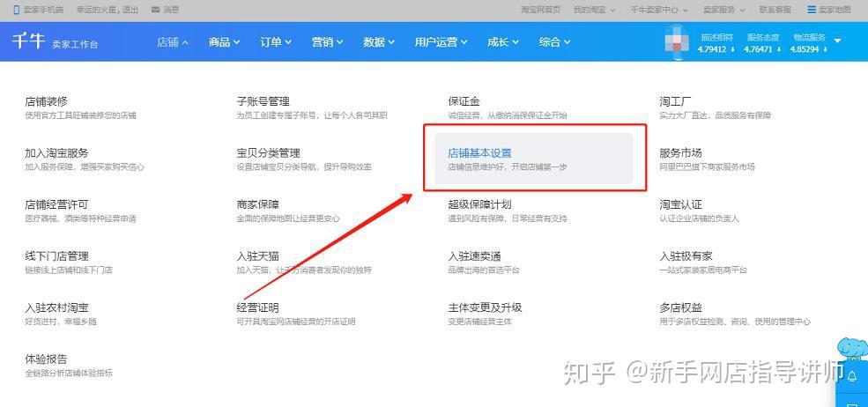Open 千牛卖家中心 dropdown in top bar

click(x=659, y=10)
